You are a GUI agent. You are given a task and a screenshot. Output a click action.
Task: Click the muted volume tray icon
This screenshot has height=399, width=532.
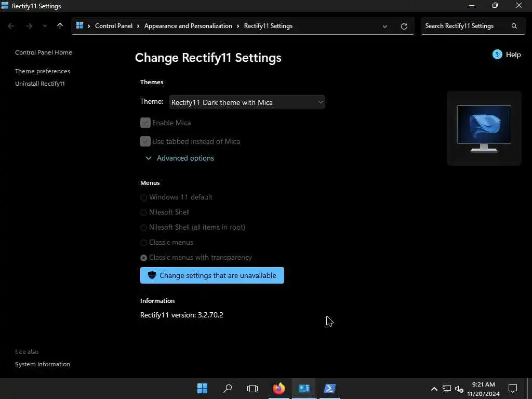[x=459, y=389]
